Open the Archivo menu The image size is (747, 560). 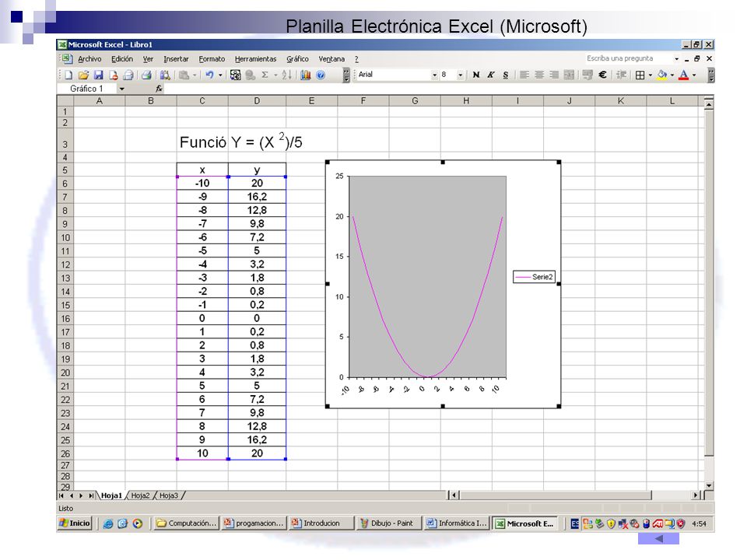[x=89, y=59]
